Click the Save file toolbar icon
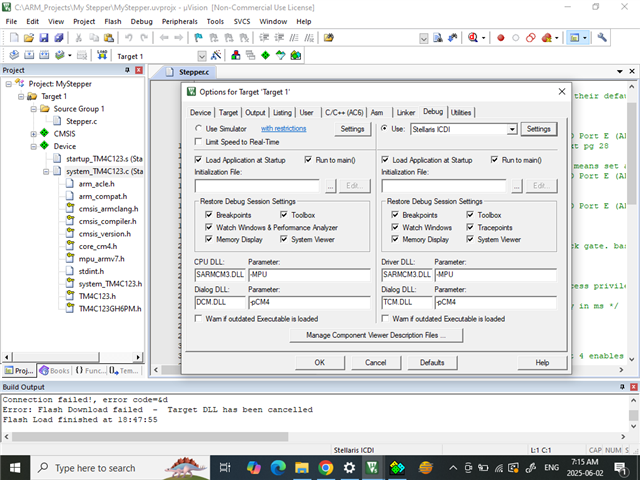Image resolution: width=640 pixels, height=480 pixels. click(x=44, y=38)
